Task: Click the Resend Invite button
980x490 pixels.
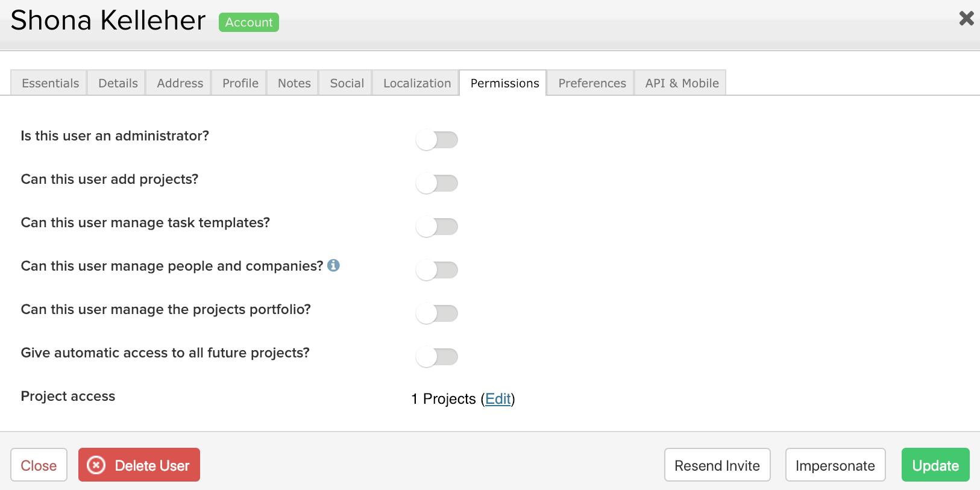Action: coord(717,465)
